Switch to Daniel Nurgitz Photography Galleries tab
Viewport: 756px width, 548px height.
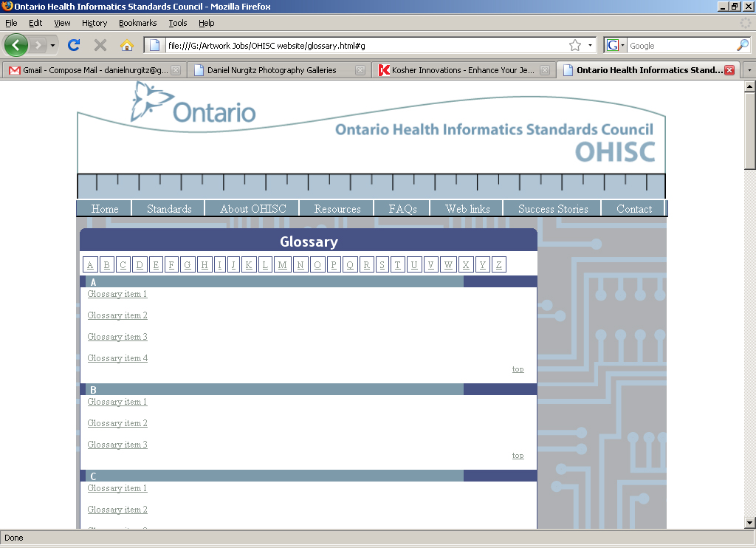pos(278,70)
